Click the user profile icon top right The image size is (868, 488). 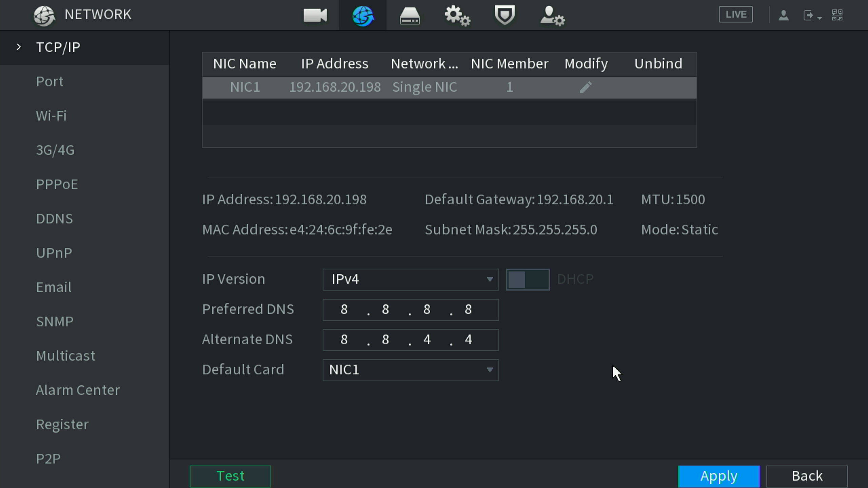[783, 15]
